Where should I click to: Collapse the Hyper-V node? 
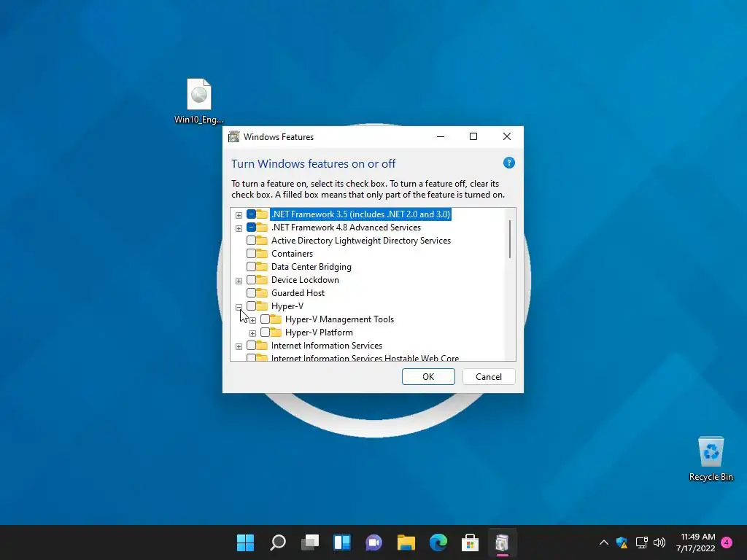pos(239,307)
